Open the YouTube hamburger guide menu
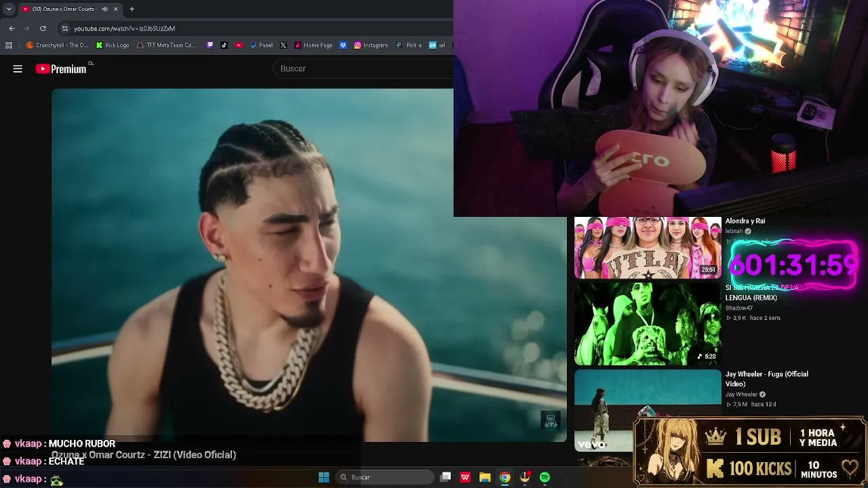Screen dimensions: 868x488 [x=18, y=68]
